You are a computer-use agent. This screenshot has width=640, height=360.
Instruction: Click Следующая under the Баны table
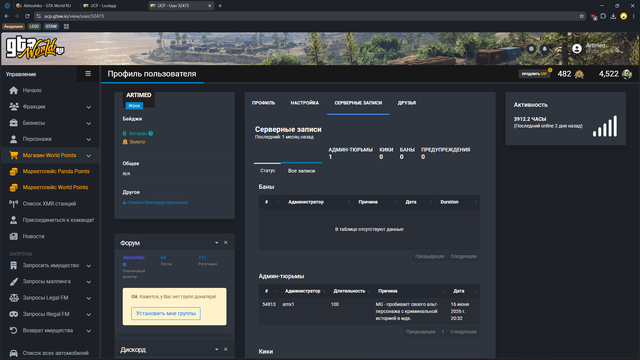click(463, 256)
